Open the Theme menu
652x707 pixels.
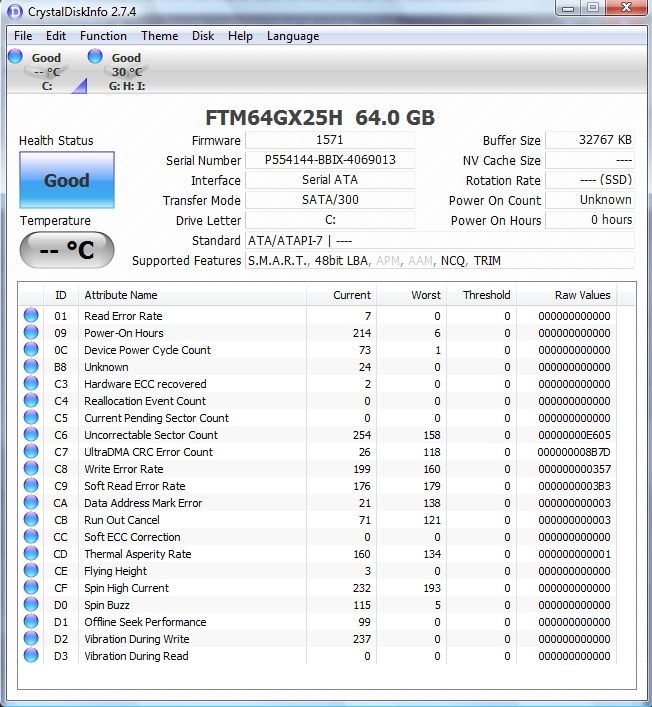pyautogui.click(x=160, y=36)
